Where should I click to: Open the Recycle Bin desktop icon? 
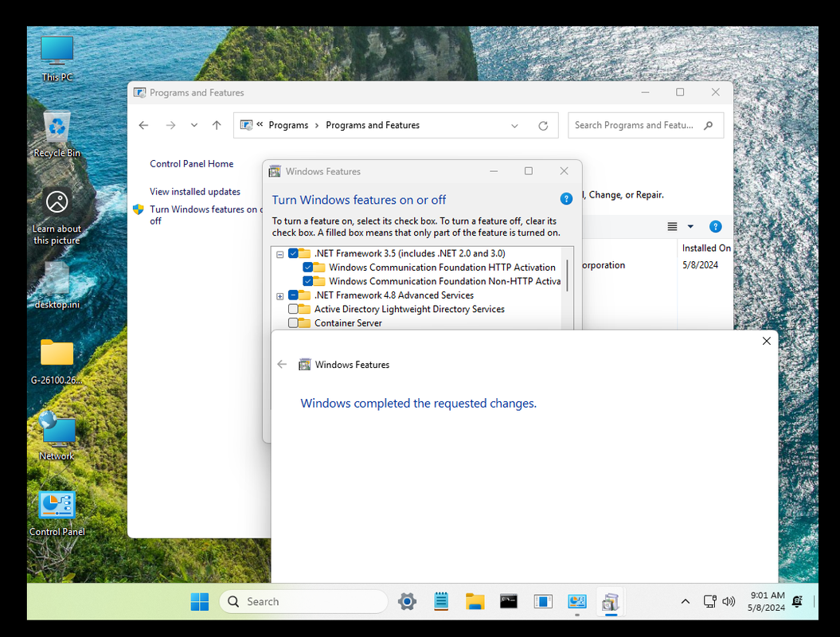click(x=57, y=134)
